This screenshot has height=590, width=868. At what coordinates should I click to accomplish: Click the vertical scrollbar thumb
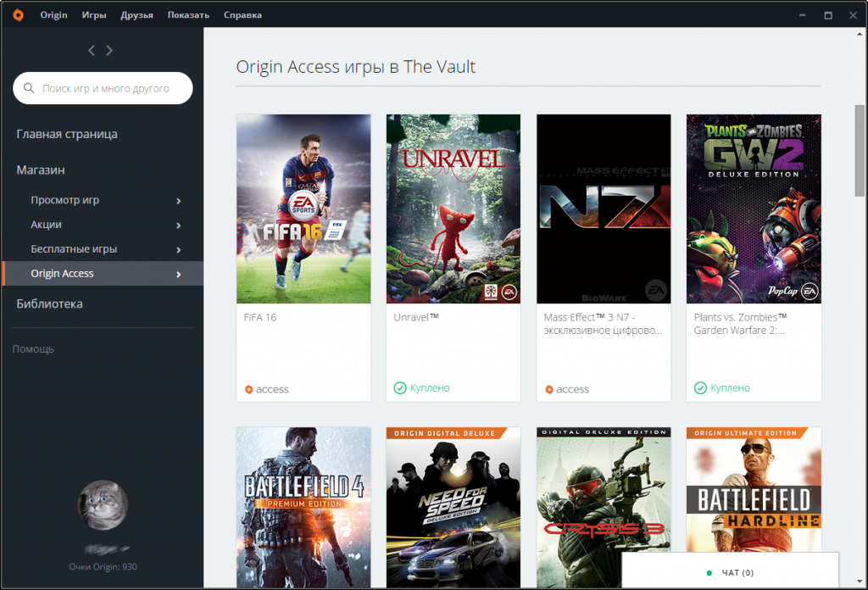860,151
